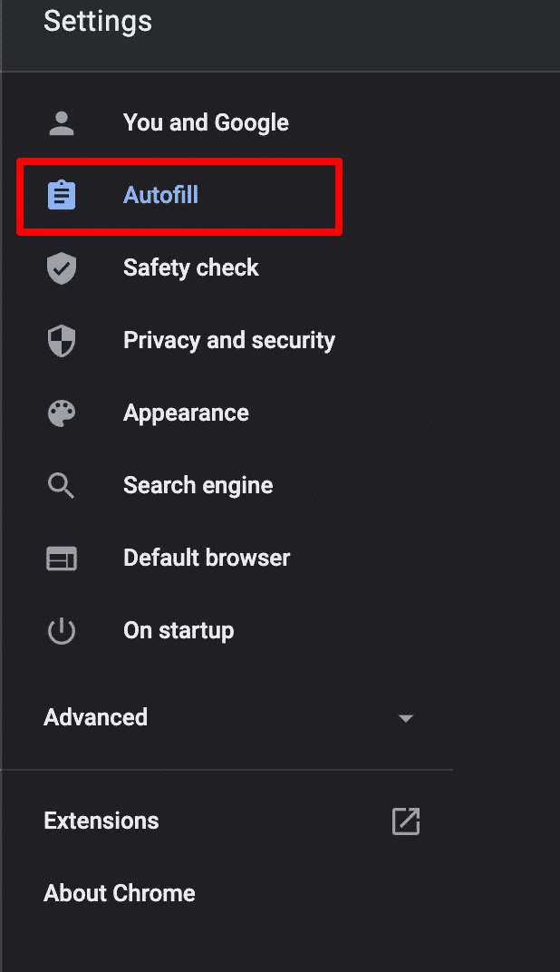Click the Settings page heading

[97, 22]
